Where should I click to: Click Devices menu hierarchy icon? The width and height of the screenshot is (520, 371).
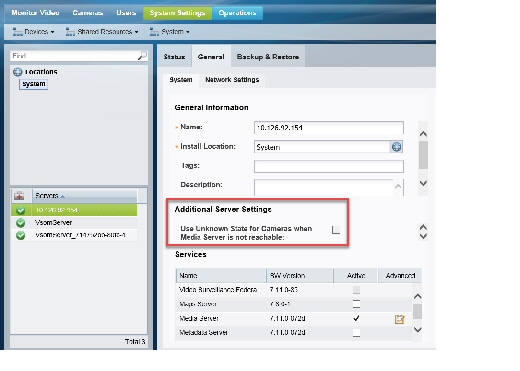coord(17,32)
